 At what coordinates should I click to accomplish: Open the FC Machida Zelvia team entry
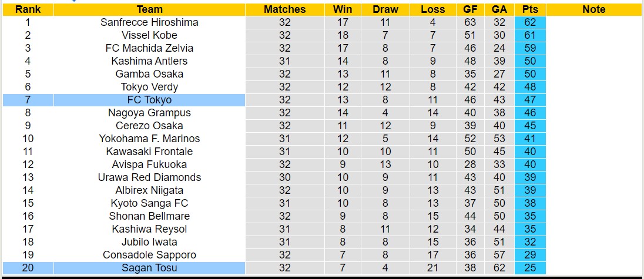149,48
